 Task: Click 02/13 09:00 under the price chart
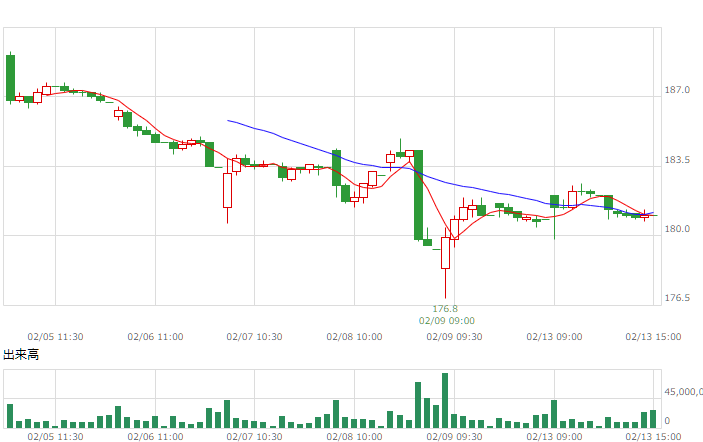click(x=554, y=337)
